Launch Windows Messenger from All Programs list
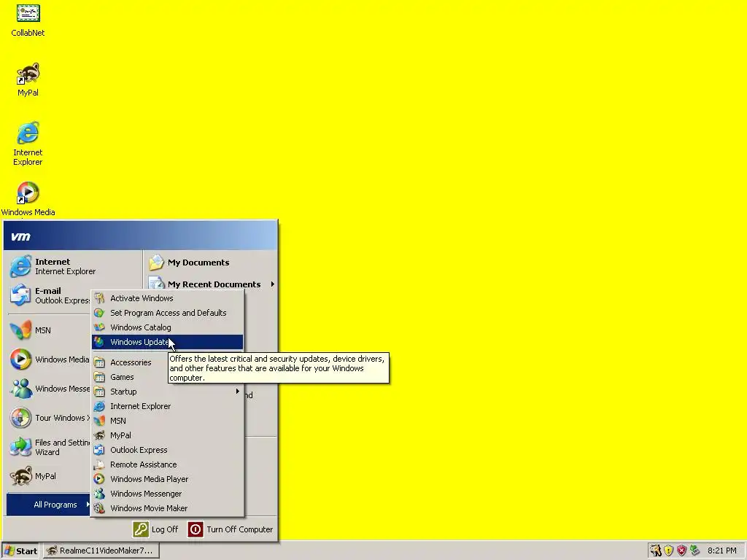The width and height of the screenshot is (747, 560). point(167,494)
